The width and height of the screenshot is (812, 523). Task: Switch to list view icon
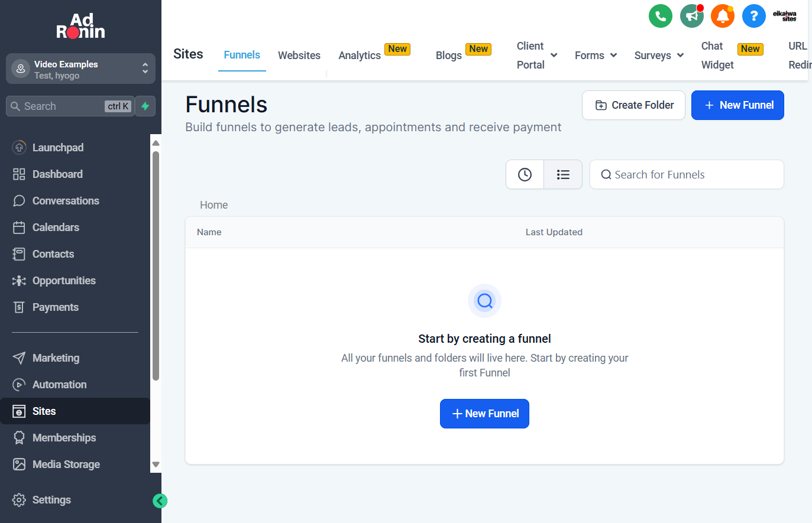click(563, 174)
